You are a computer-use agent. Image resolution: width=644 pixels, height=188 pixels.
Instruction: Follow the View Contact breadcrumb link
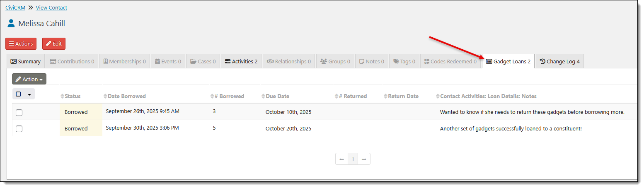point(51,7)
